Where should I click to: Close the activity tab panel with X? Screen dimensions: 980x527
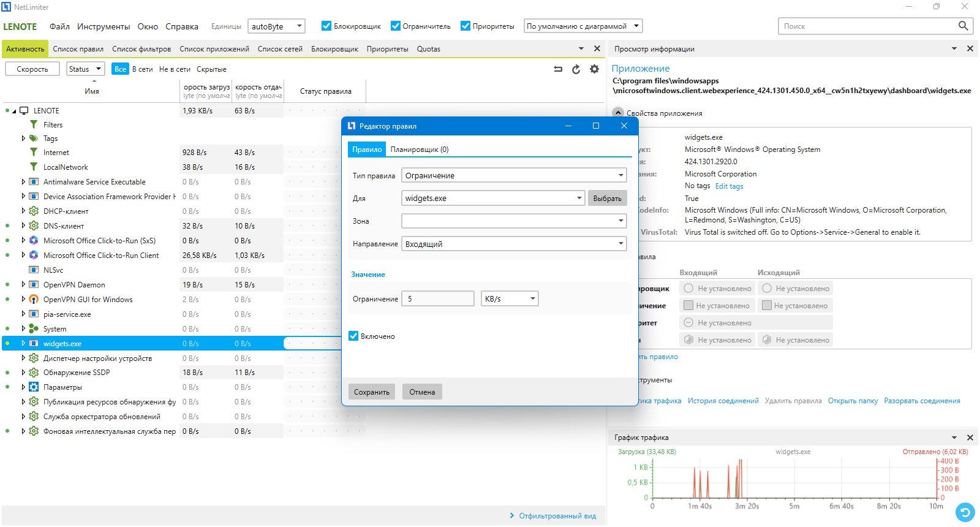click(x=597, y=48)
